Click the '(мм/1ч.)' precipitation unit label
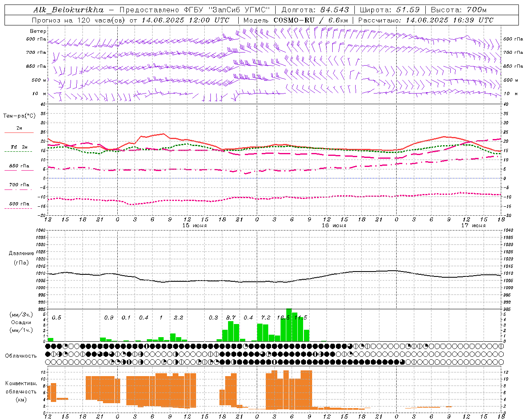525x420 pixels. coord(21,330)
